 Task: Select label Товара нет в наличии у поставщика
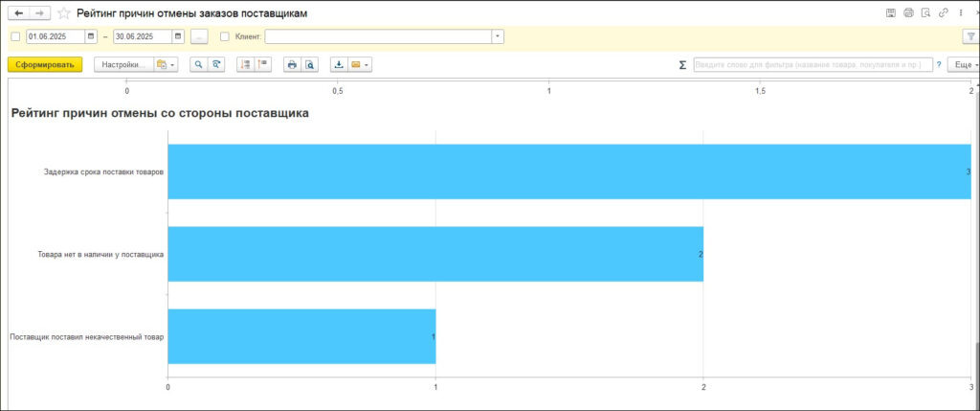[x=100, y=255]
